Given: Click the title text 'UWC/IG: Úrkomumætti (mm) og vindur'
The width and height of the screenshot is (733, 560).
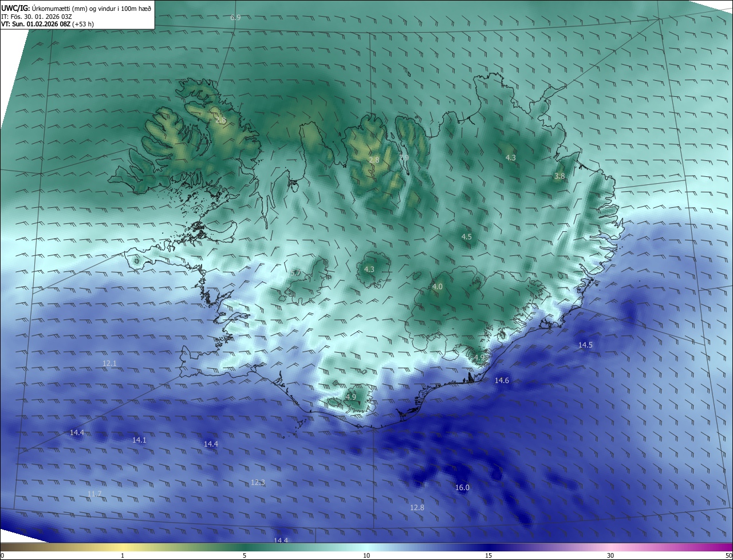Looking at the screenshot, I should [x=58, y=8].
